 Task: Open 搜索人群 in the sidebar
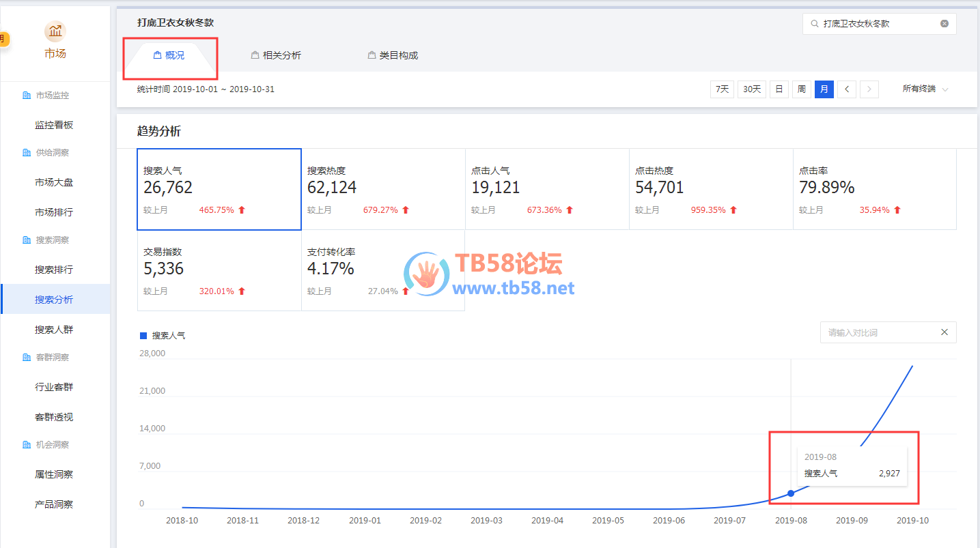click(54, 330)
